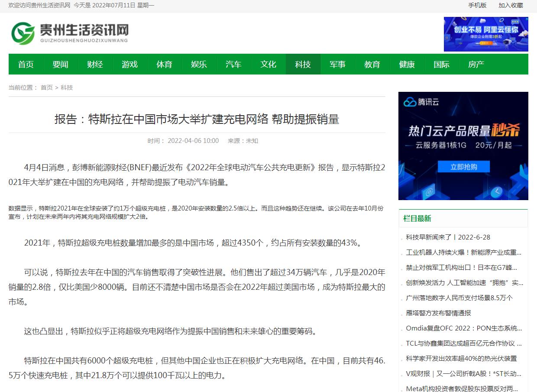Open the 娱乐 nav item
Screen dimensions: 537x392
[x=199, y=64]
